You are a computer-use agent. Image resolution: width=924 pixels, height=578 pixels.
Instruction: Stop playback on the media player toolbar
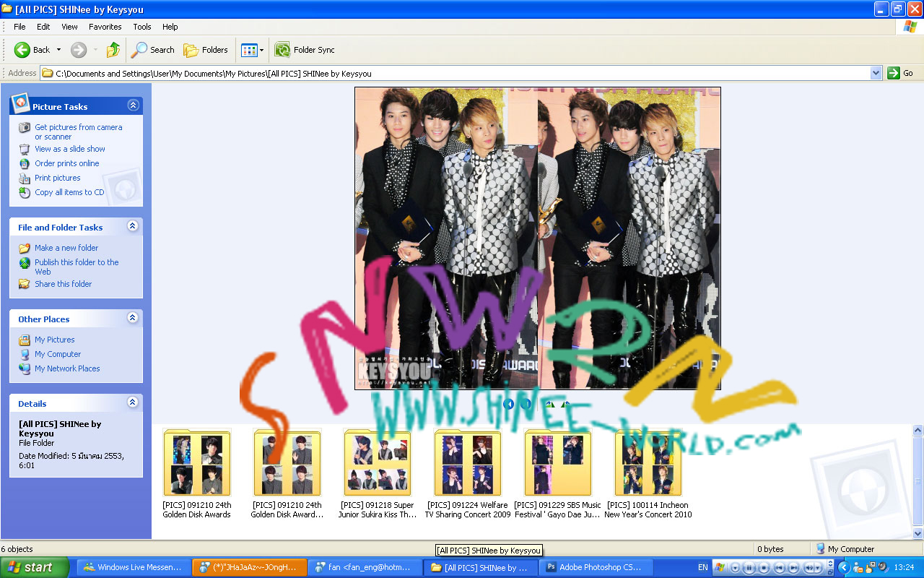pyautogui.click(x=764, y=568)
